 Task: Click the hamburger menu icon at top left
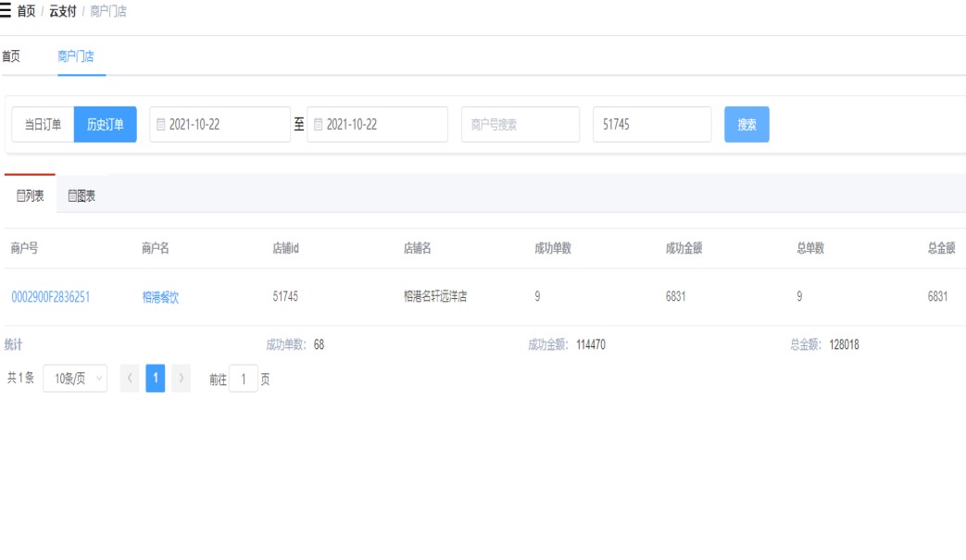(6, 11)
